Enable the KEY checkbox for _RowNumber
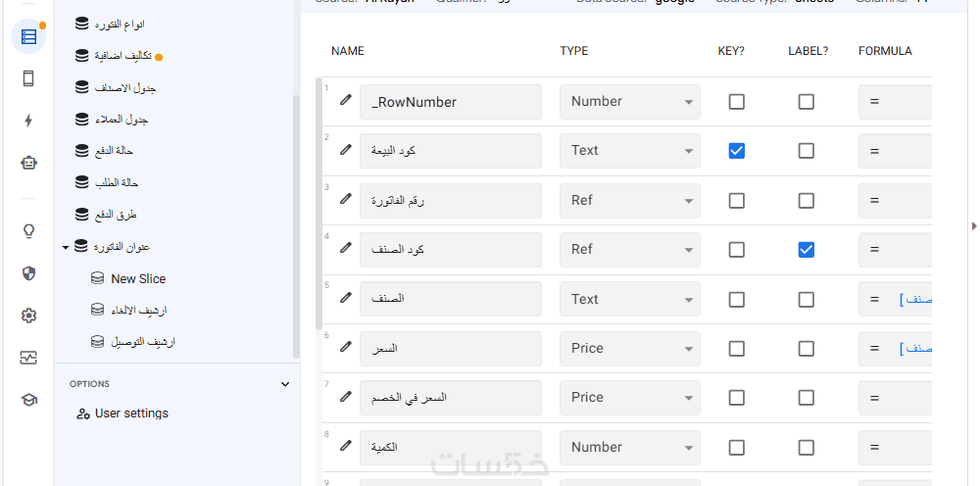Screen dimensions: 980x486 737,102
